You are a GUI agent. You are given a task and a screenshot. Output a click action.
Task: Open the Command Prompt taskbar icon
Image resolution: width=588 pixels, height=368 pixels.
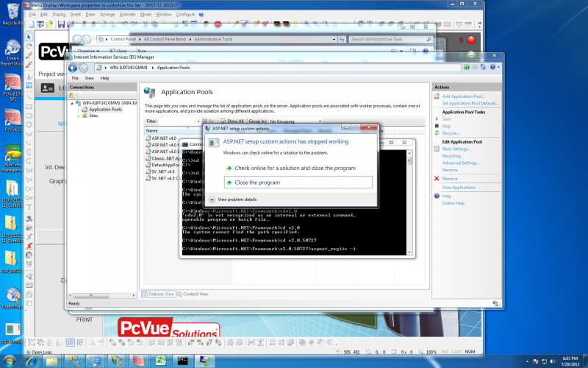182,361
